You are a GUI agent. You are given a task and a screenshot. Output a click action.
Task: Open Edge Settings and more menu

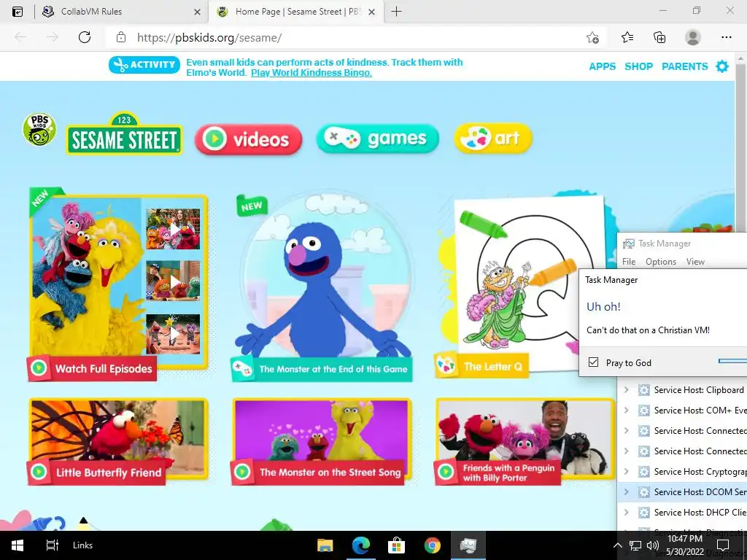pos(726,37)
